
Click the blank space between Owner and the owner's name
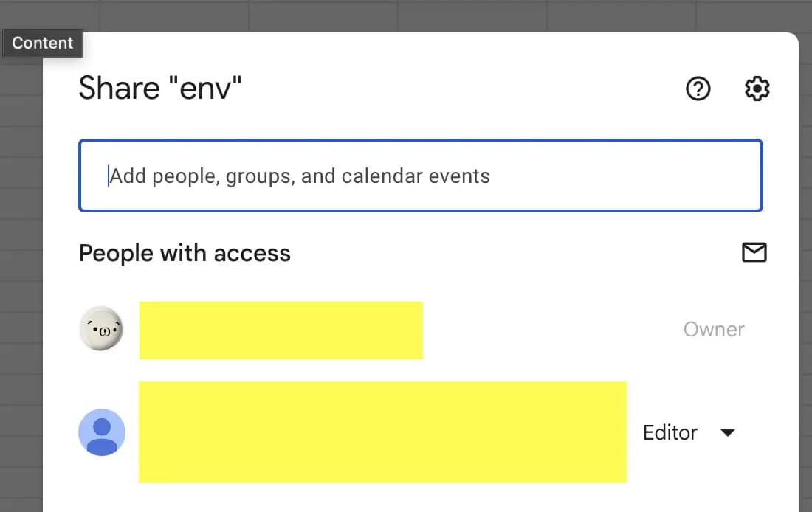pyautogui.click(x=554, y=330)
